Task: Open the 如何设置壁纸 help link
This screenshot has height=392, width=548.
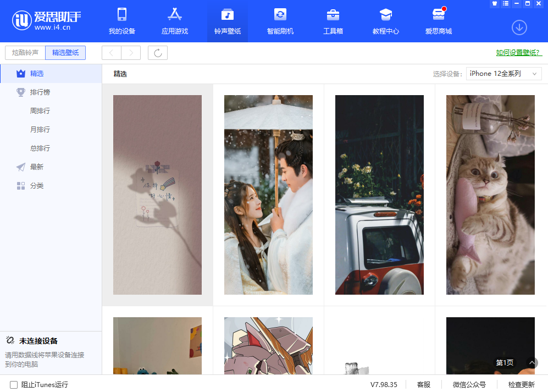Action: 518,53
